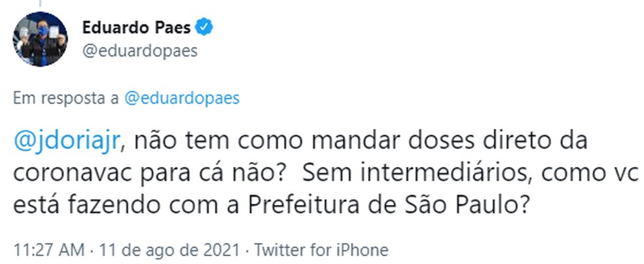The width and height of the screenshot is (644, 264).
Task: Click @eduardopaes in the reply line
Action: [x=181, y=98]
